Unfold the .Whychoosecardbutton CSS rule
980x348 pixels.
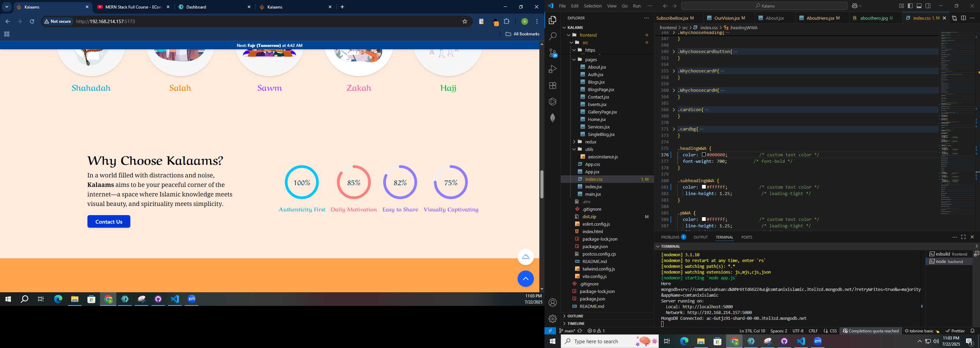coord(674,52)
